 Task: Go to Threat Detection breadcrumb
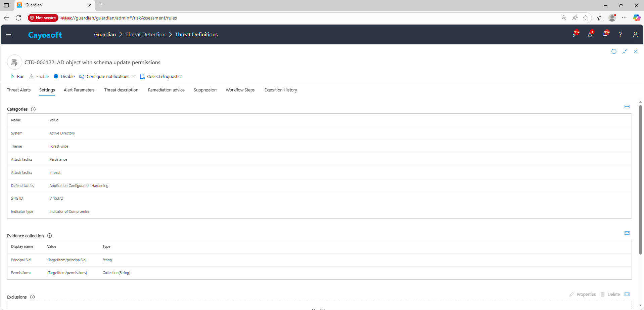pyautogui.click(x=145, y=35)
